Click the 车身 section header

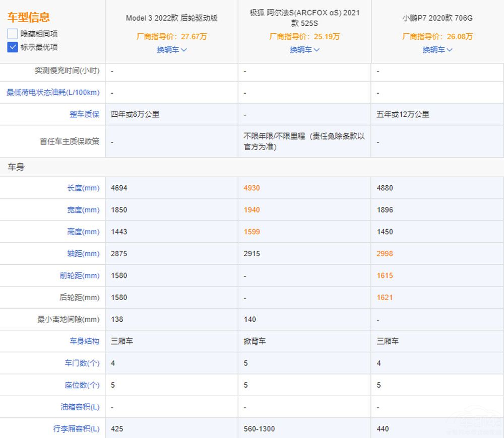pos(16,167)
